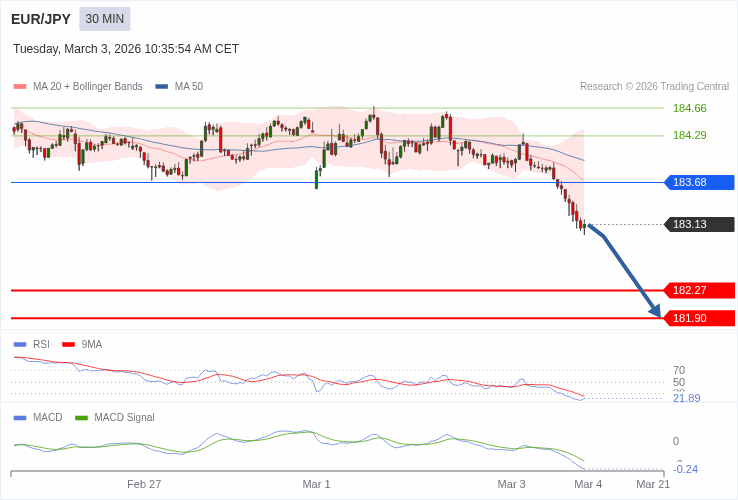Click the MA 20 + Bollinger Bands label

pos(88,87)
